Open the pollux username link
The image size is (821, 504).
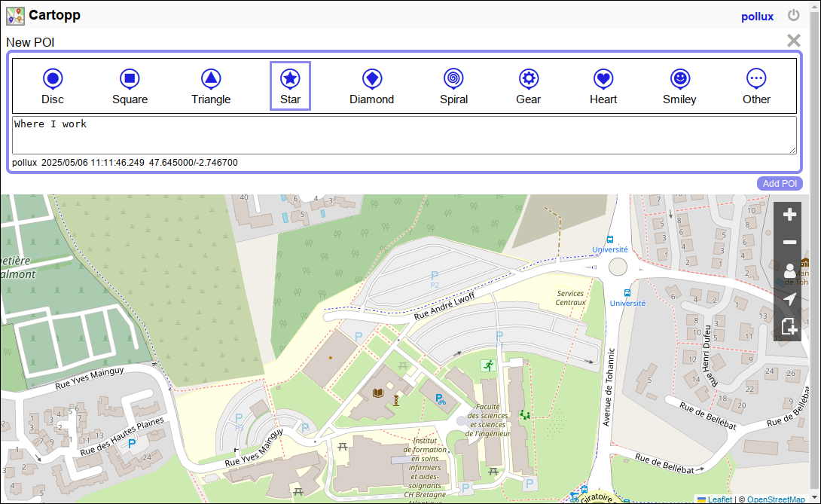757,17
